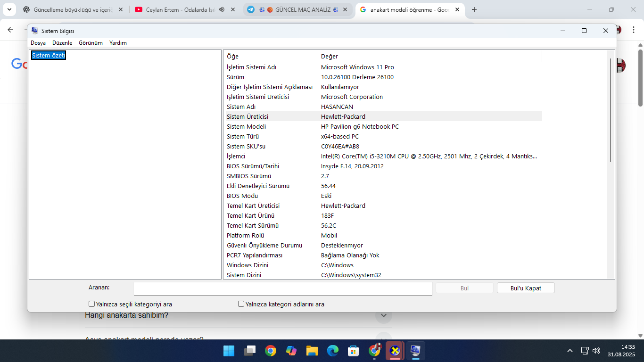Click the Bul'u Kapat button
The image size is (644, 362).
[526, 288]
